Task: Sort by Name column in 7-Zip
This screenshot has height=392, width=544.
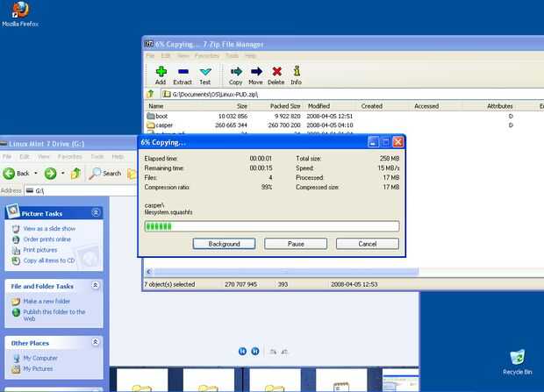Action: [156, 106]
